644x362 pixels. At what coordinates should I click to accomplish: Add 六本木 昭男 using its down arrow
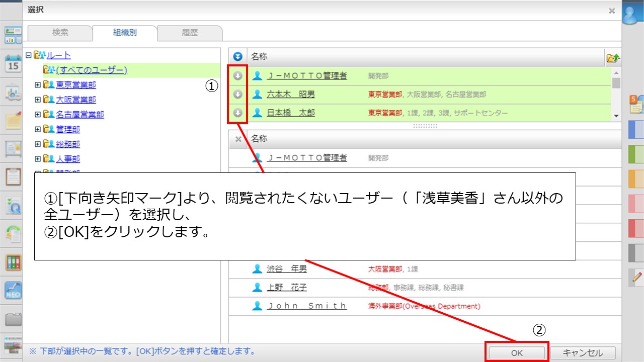(x=238, y=95)
